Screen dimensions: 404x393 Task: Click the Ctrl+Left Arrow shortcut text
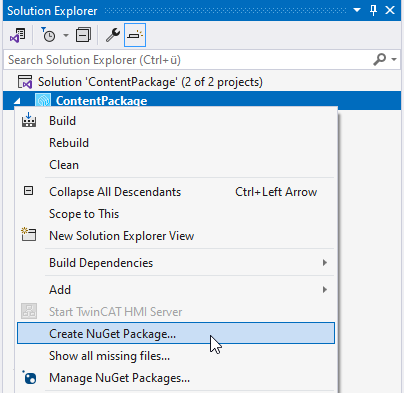coord(276,192)
